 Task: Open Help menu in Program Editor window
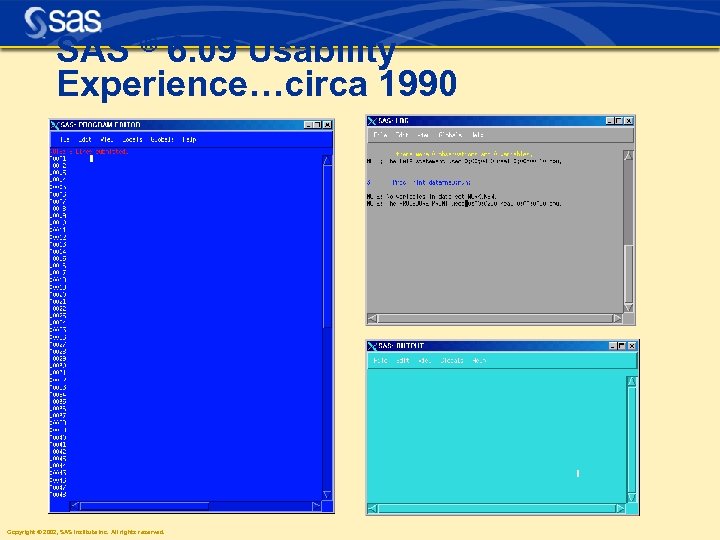click(x=189, y=139)
